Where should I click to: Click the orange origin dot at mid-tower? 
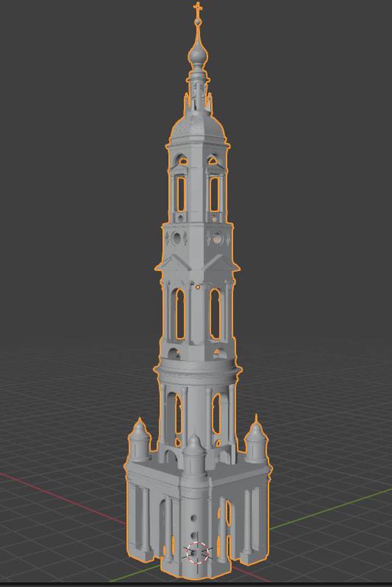(x=198, y=287)
